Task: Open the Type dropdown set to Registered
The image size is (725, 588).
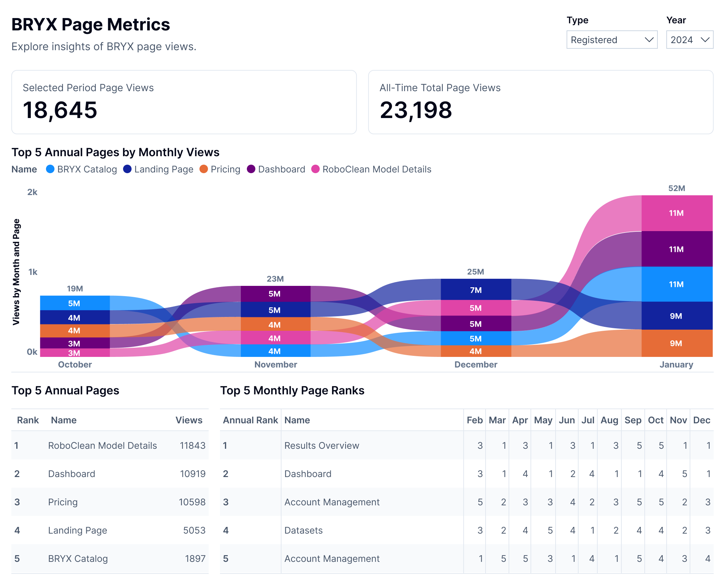Action: point(612,40)
